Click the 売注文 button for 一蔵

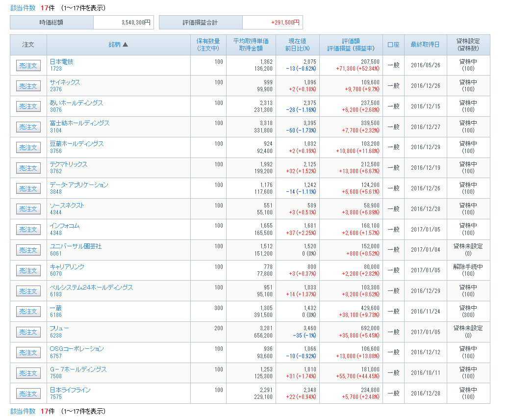(x=28, y=312)
